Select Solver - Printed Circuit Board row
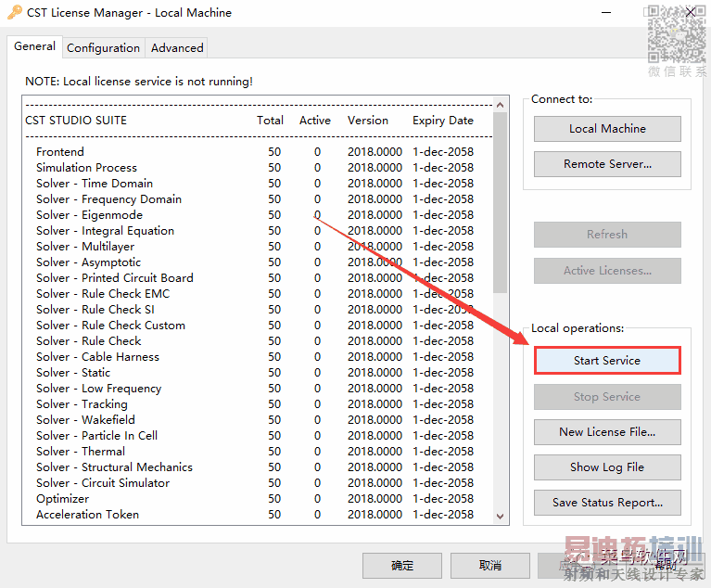The width and height of the screenshot is (711, 588). (x=255, y=278)
